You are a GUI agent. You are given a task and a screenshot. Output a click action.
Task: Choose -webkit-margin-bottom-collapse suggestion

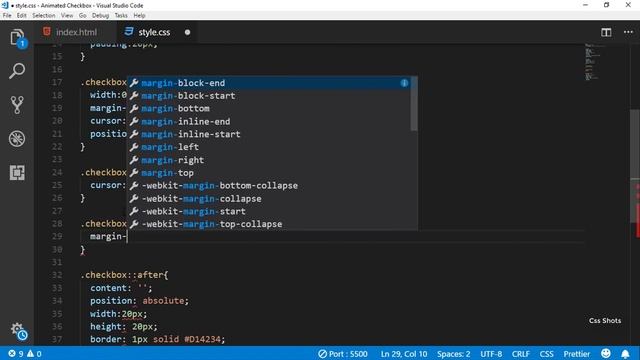click(269, 186)
